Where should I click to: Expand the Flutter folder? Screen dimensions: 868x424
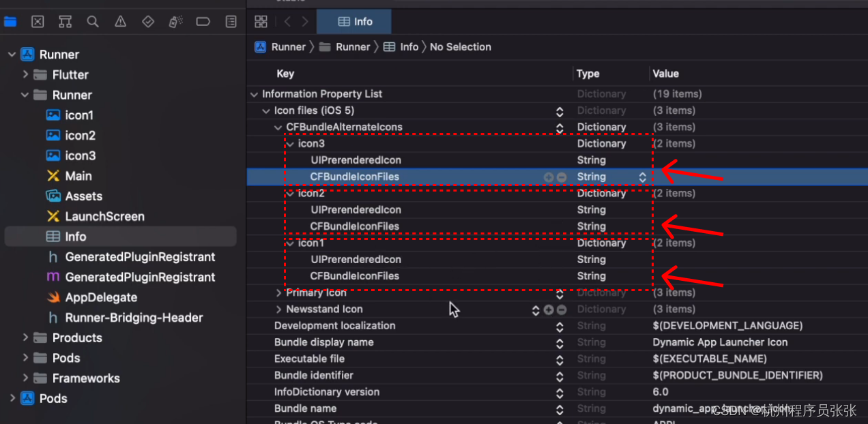click(25, 74)
